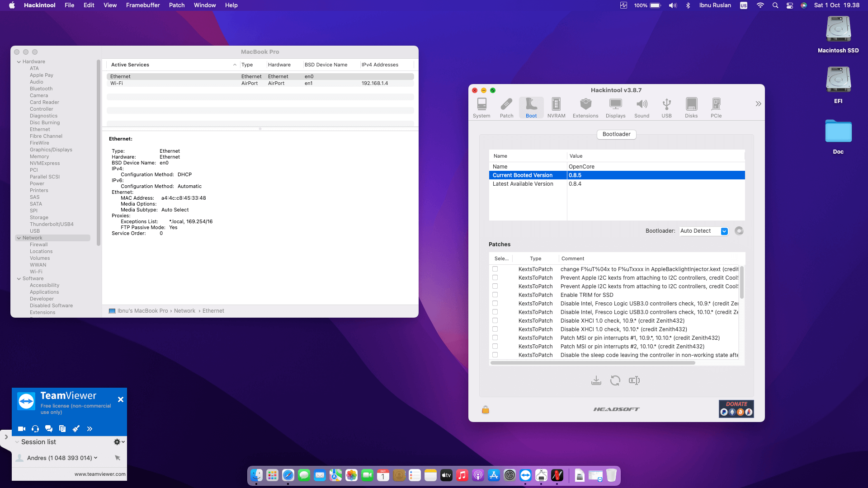The width and height of the screenshot is (868, 488).
Task: Open the System tab in Hackintool toolbar
Action: 481,108
